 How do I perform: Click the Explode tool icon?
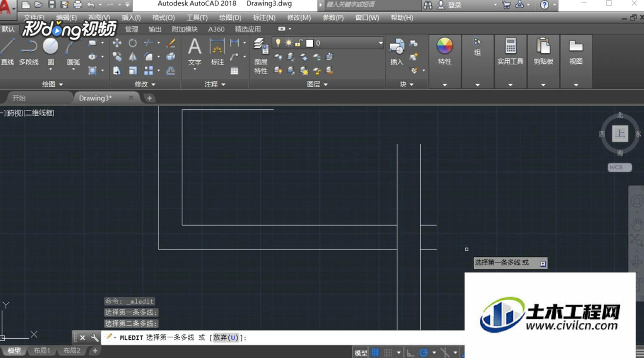click(x=171, y=57)
